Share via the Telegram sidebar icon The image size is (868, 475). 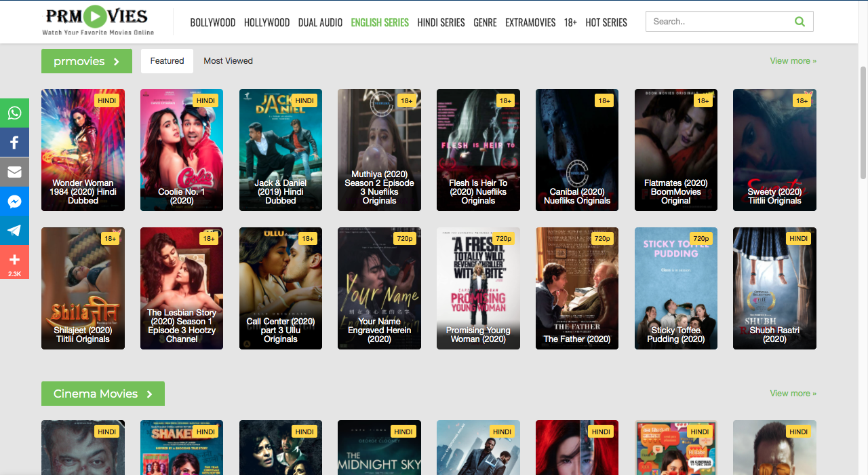pyautogui.click(x=14, y=231)
